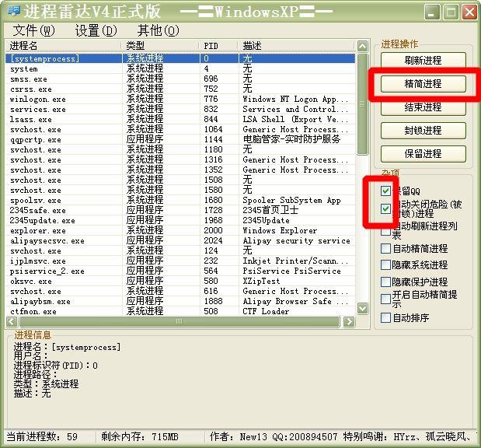
Task: Sort by the PID column header
Action: 218,46
